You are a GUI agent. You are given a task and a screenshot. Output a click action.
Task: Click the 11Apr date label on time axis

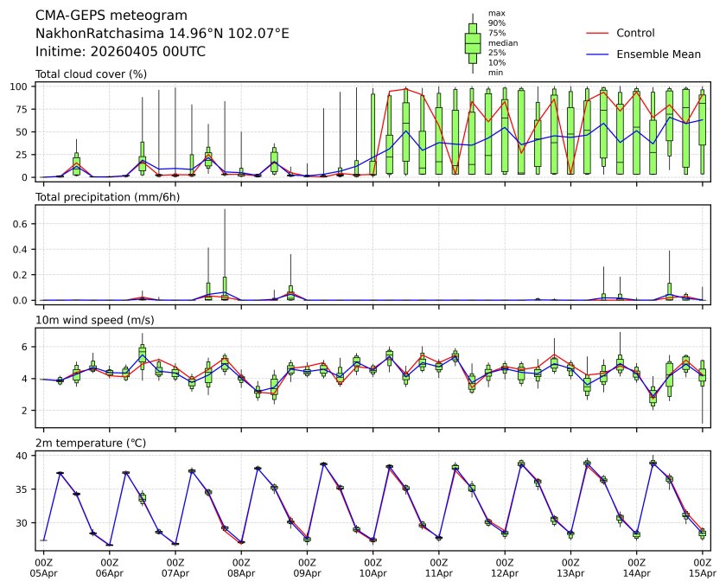439,572
